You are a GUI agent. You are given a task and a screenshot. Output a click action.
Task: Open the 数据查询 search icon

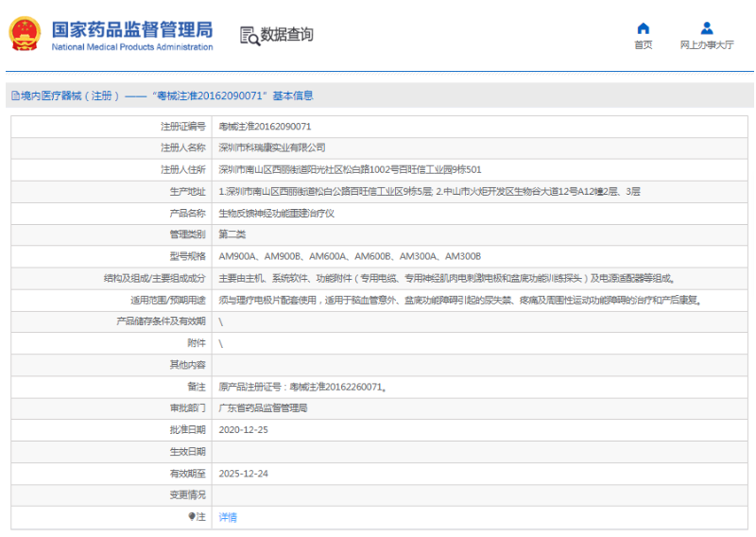pos(249,36)
